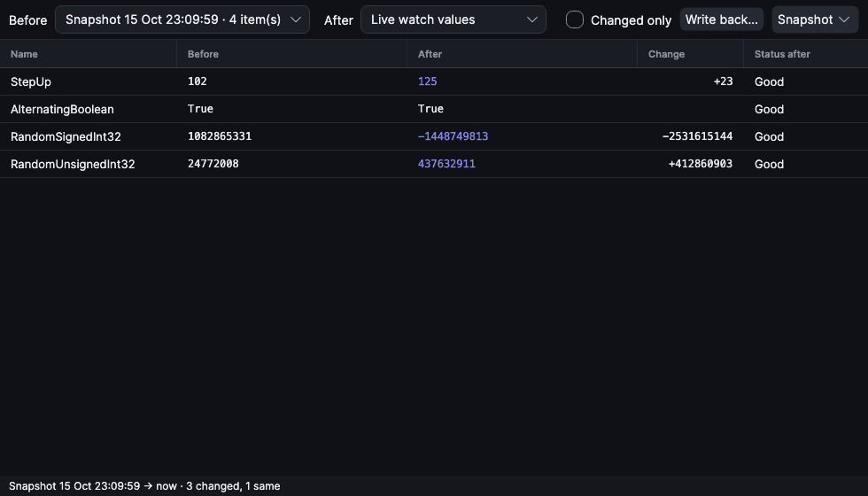868x496 pixels.
Task: Click the Write back... button
Action: (722, 19)
